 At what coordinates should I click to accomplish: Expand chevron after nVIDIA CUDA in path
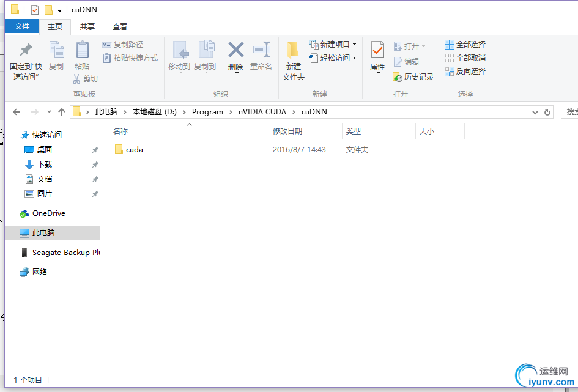[294, 112]
